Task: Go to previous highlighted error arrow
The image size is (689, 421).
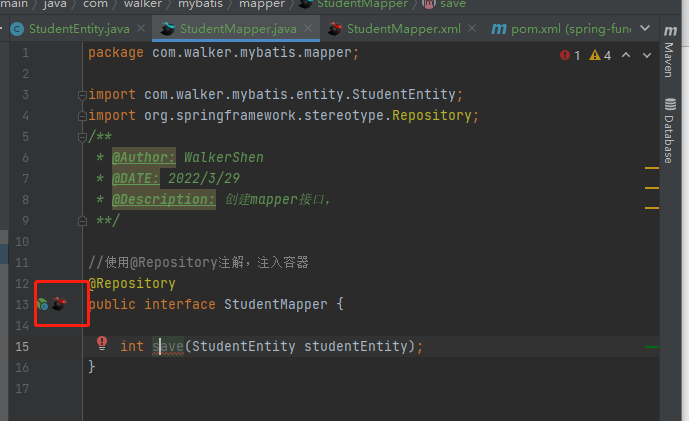Action: point(626,55)
